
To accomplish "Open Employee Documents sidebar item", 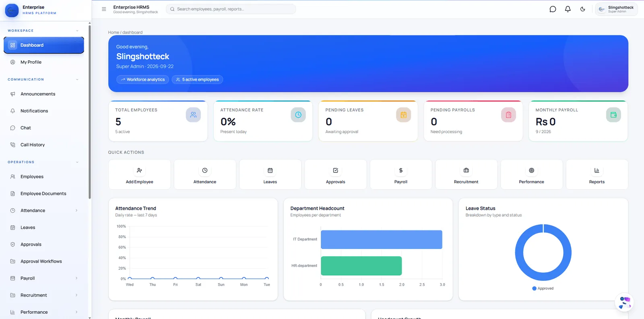I will coord(44,193).
